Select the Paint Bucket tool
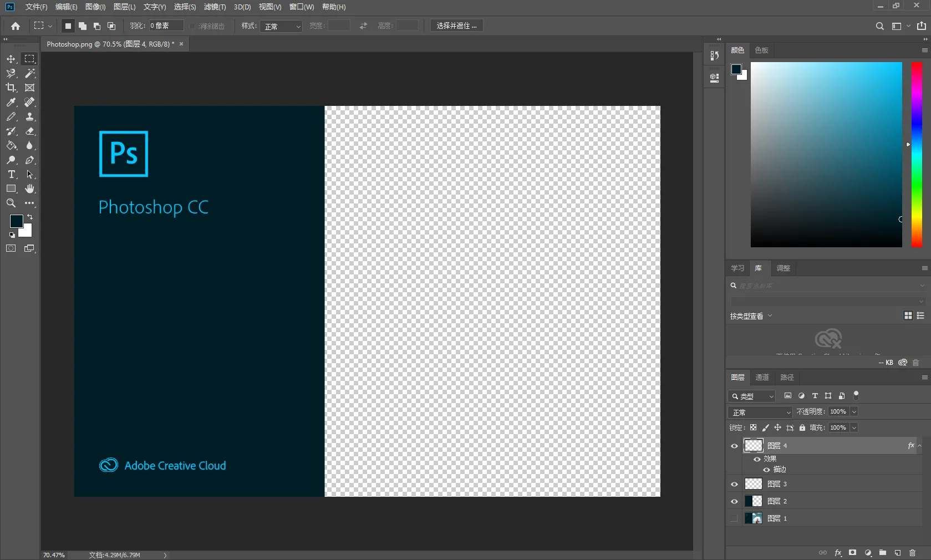 11,145
